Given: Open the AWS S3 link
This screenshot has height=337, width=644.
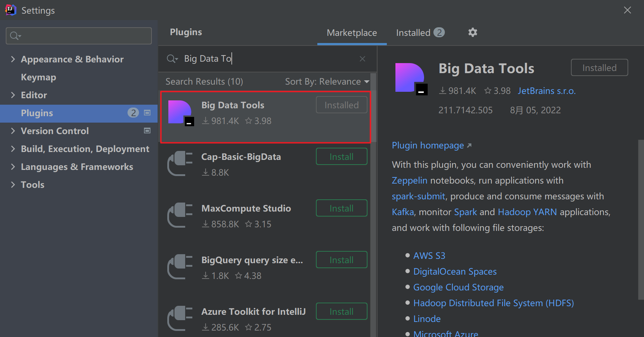Looking at the screenshot, I should (x=429, y=256).
